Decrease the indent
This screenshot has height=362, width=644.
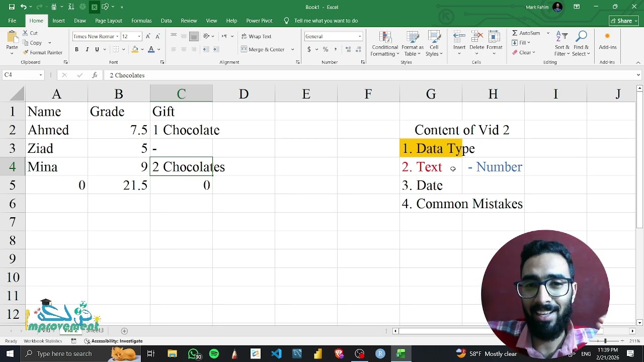[206, 49]
